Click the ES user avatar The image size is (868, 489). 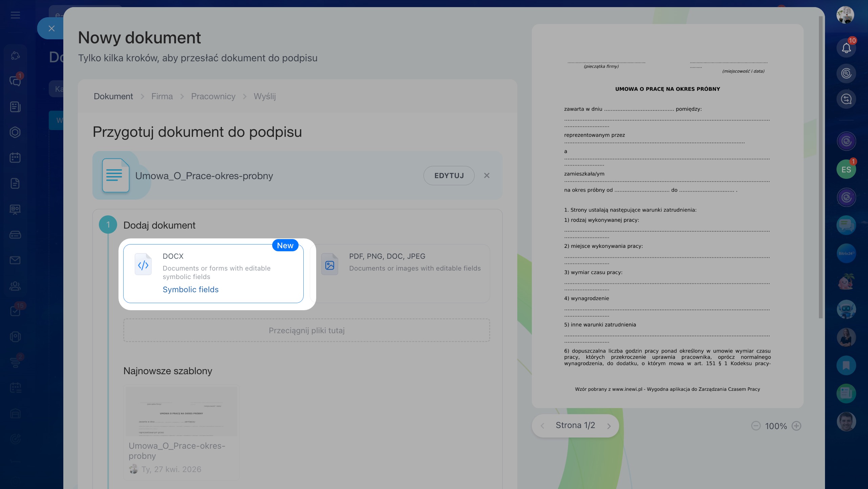coord(846,169)
